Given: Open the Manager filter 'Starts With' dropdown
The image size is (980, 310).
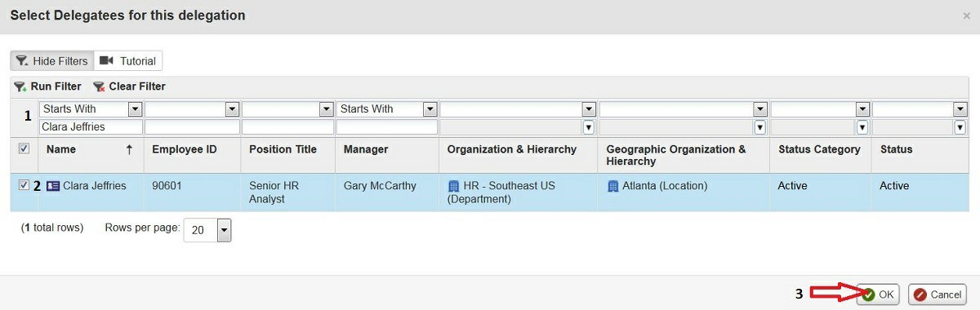Looking at the screenshot, I should (430, 109).
